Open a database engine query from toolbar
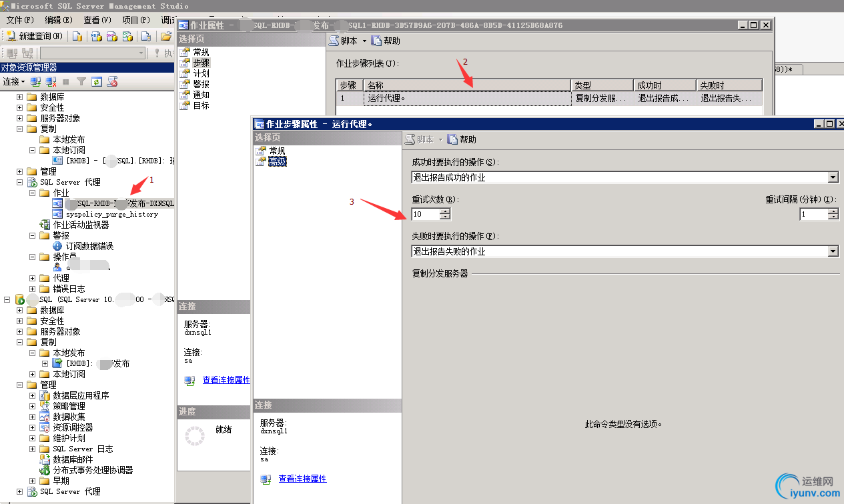The image size is (844, 504). click(x=77, y=36)
